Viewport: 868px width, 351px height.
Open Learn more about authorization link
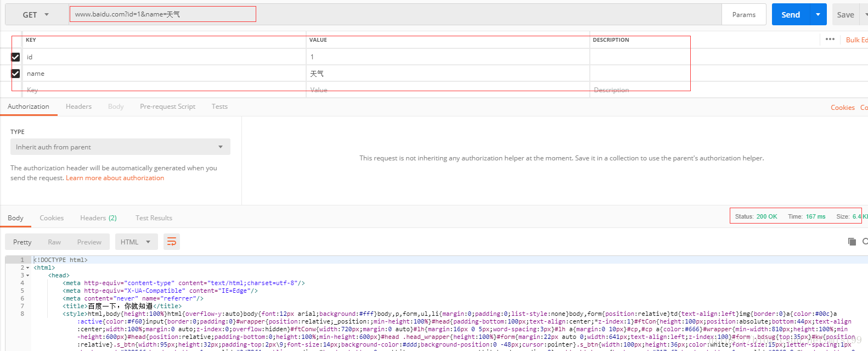(x=115, y=178)
